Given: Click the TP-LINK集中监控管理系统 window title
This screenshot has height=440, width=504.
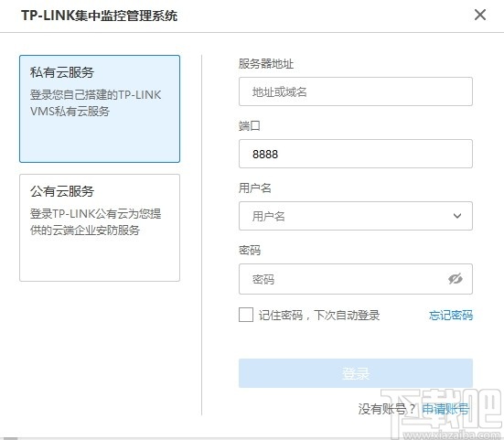Looking at the screenshot, I should 99,16.
